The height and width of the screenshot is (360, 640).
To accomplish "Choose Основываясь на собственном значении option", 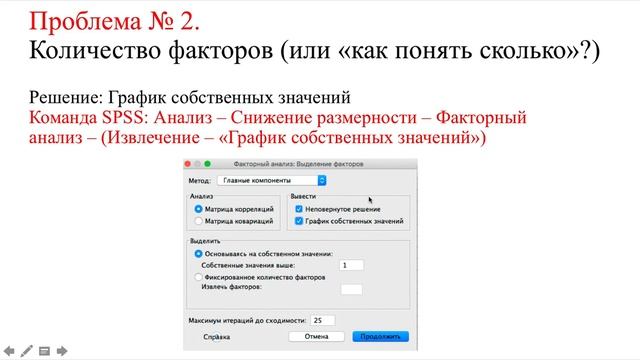I will tap(198, 253).
